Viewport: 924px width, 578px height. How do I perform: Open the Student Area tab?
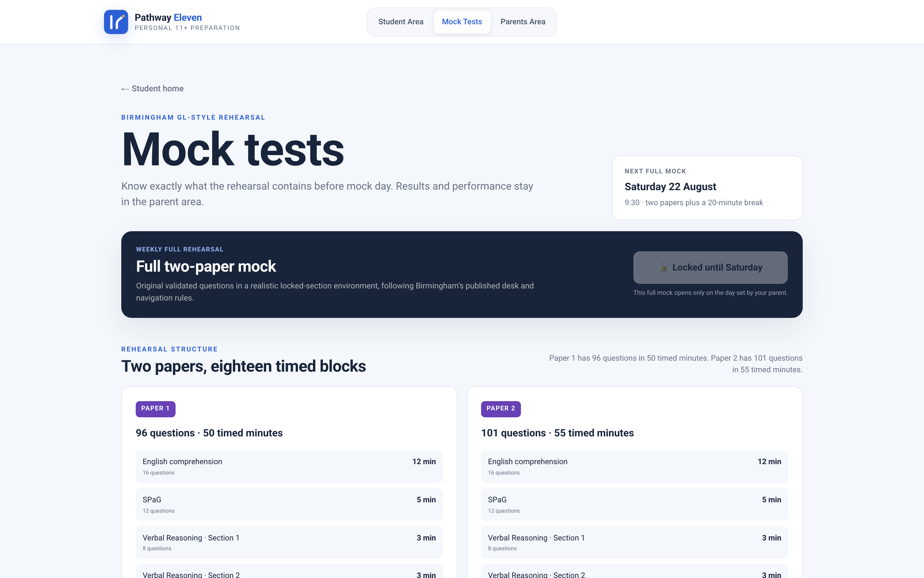click(400, 22)
